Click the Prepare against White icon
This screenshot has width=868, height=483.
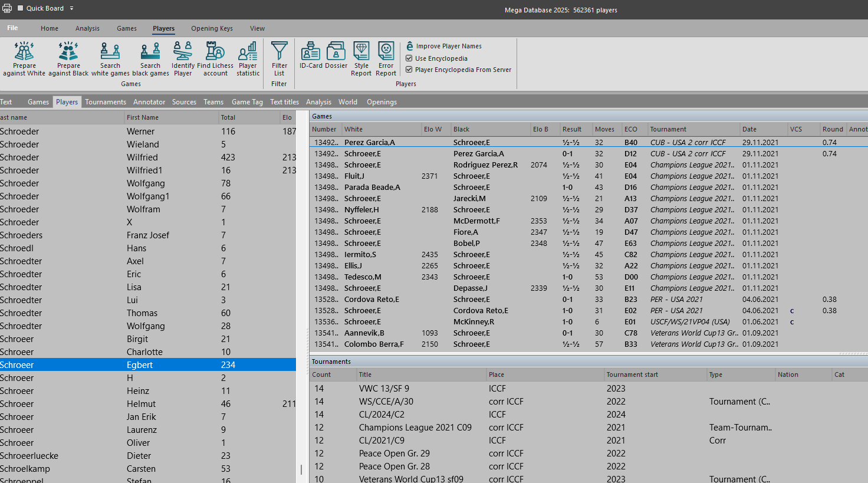point(24,58)
